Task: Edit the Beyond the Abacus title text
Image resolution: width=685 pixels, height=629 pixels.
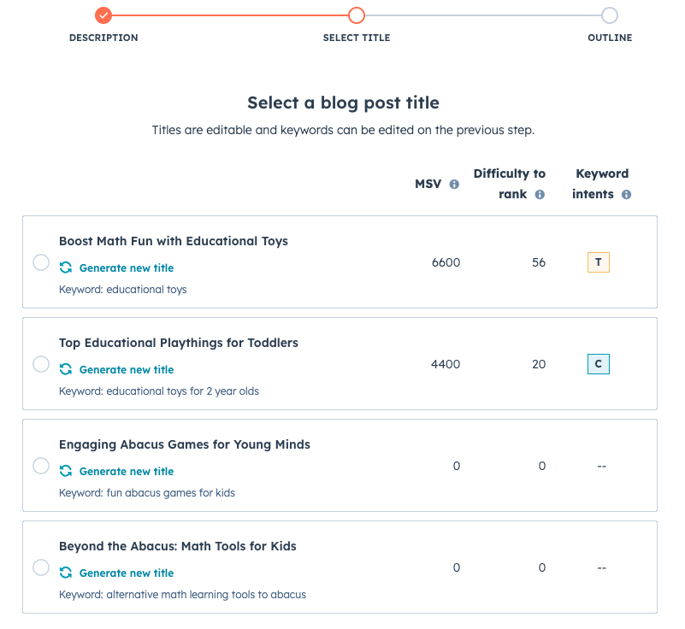Action: [x=178, y=546]
